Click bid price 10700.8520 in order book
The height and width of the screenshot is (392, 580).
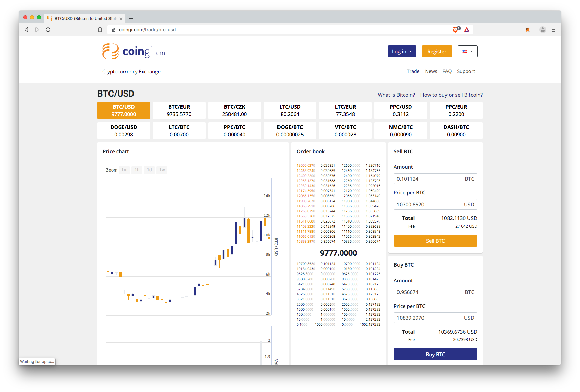pyautogui.click(x=306, y=264)
